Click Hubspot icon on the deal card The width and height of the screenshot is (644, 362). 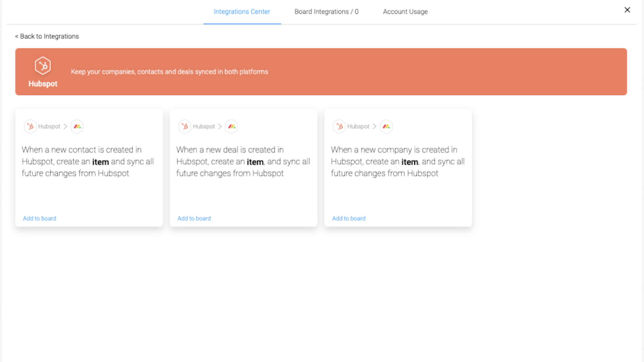point(185,126)
